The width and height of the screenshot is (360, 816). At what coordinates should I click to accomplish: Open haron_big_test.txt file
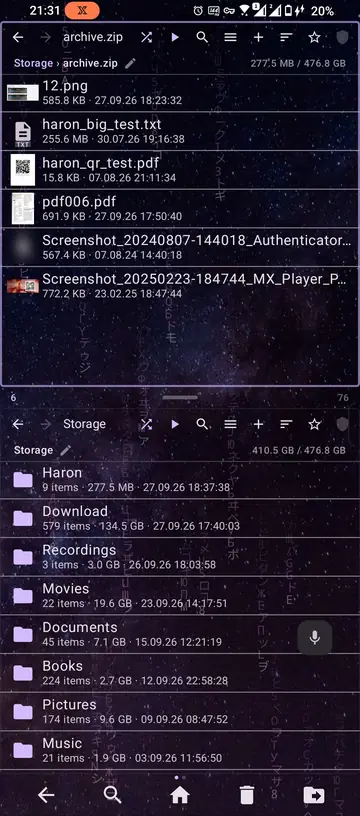tap(180, 131)
